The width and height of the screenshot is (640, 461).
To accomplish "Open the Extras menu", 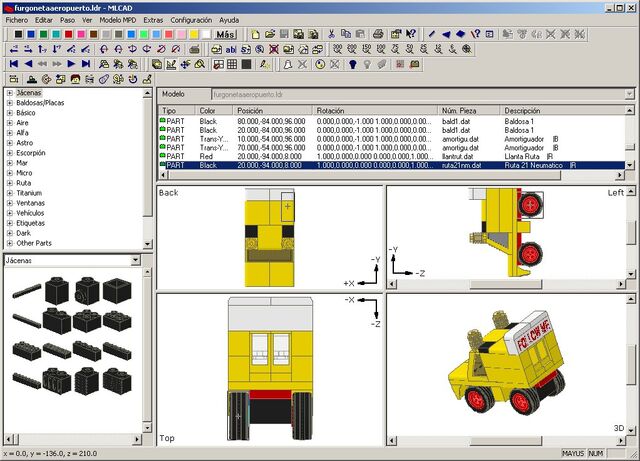I will (153, 20).
